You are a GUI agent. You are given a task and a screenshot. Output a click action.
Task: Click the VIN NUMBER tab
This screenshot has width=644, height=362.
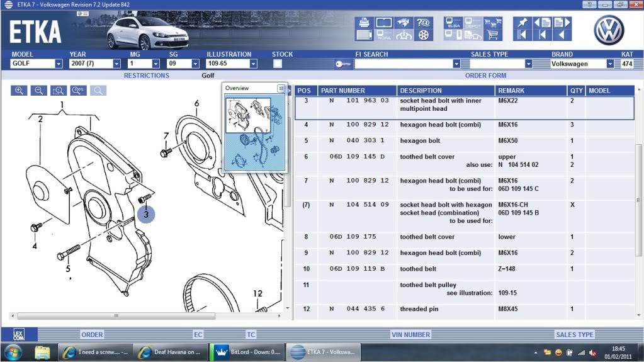click(410, 334)
